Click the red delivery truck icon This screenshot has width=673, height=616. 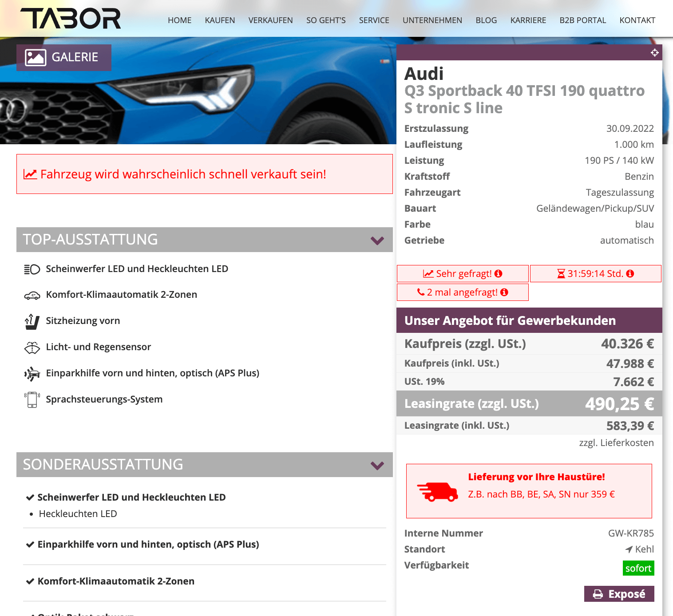coord(438,492)
